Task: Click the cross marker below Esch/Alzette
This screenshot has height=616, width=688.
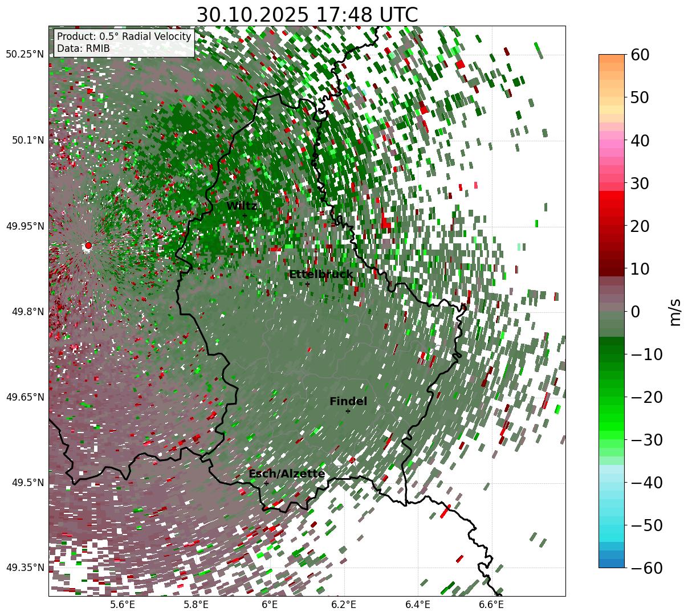Action: pyautogui.click(x=266, y=483)
